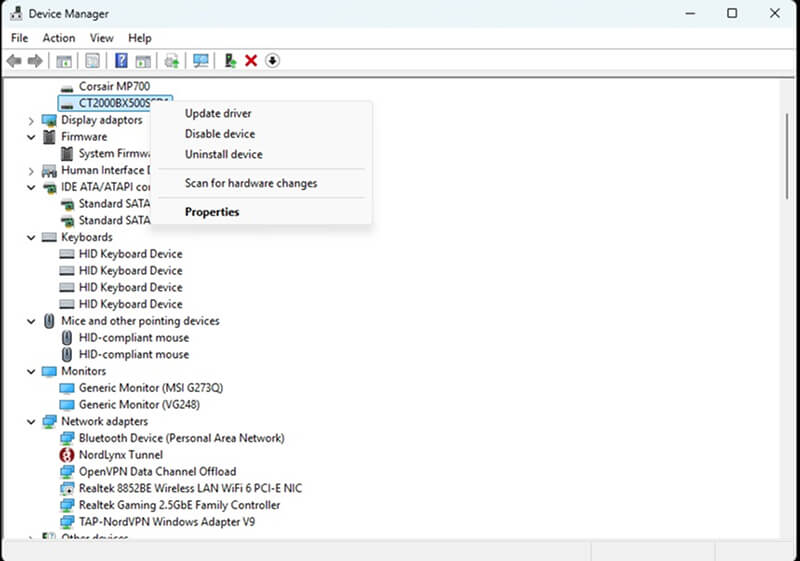Expand the Human Interface Devices node
800x561 pixels.
click(x=31, y=171)
